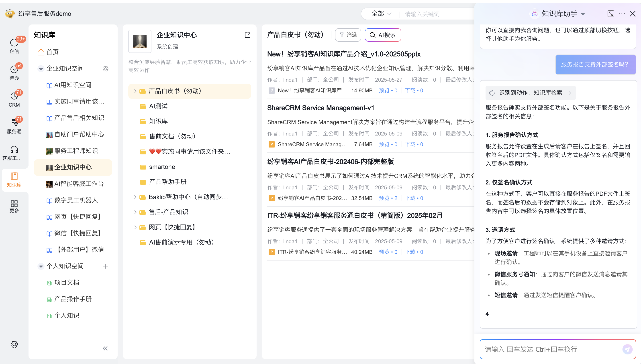Select 数字员工机器人 space
The height and width of the screenshot is (364, 641).
pos(73,200)
